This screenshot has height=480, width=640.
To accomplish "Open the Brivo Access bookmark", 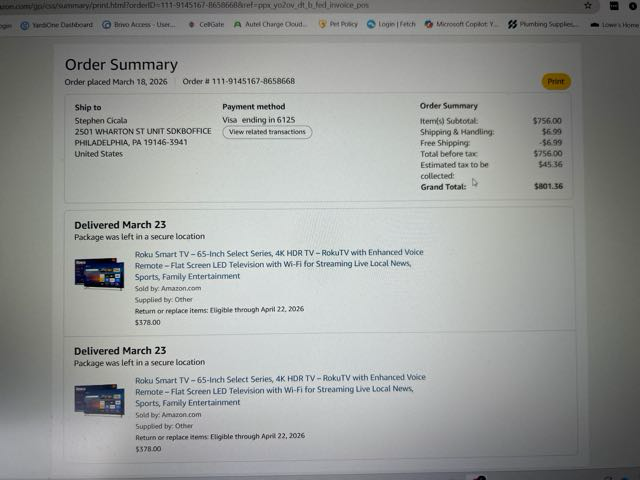I will pos(139,24).
